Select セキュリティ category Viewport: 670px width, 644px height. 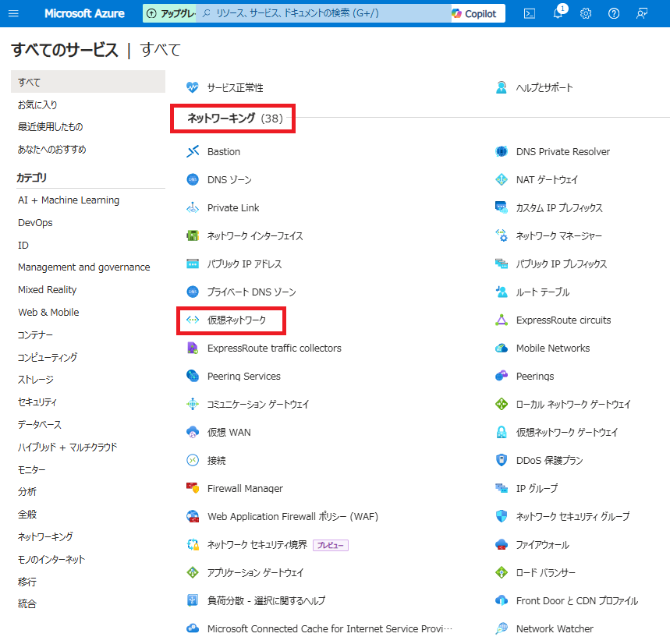click(x=37, y=402)
